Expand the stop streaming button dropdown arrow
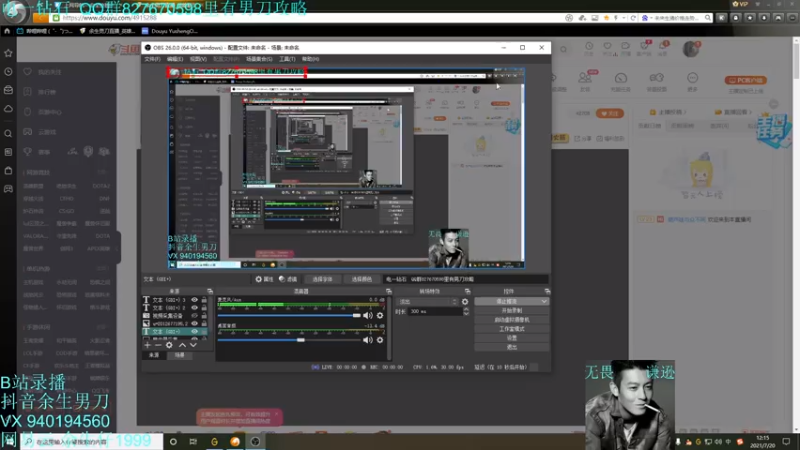The image size is (800, 450). [x=544, y=302]
